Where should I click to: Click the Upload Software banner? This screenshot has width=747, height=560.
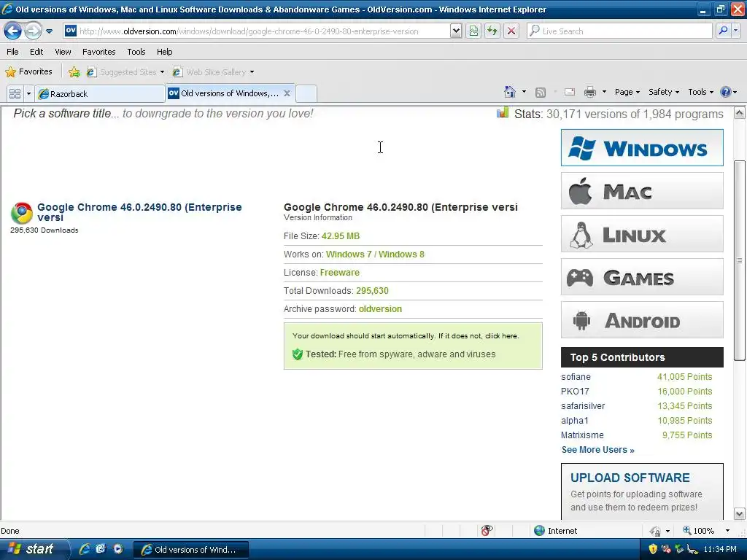(x=642, y=491)
